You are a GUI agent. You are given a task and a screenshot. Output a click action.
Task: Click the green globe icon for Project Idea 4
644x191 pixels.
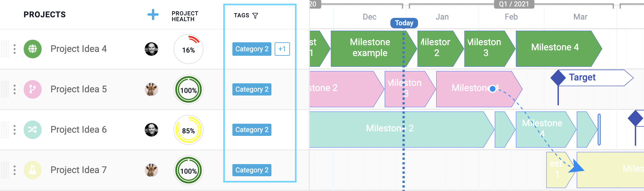[x=33, y=49]
